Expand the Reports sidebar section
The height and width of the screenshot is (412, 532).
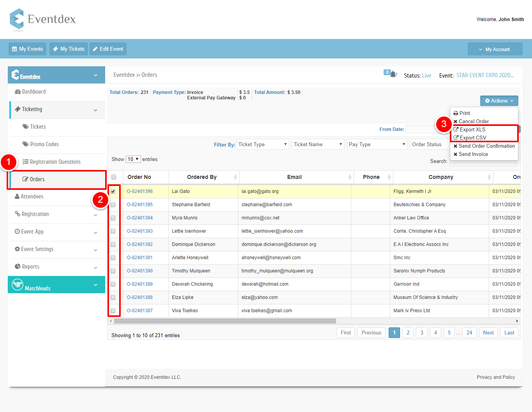click(x=56, y=267)
